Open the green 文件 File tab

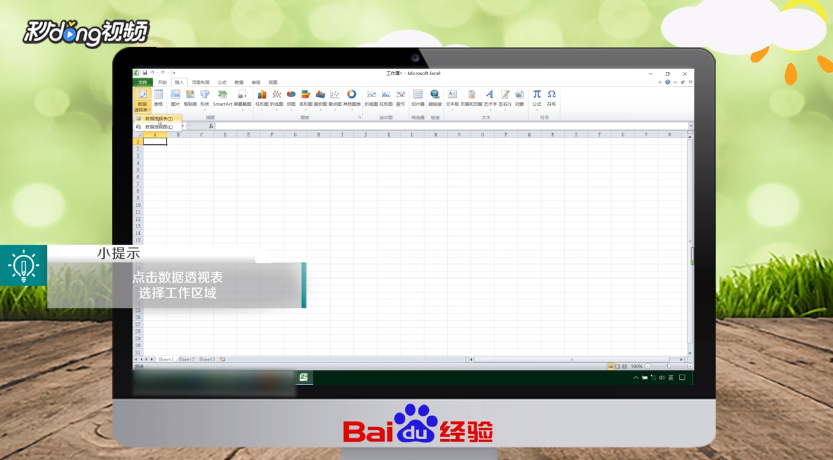[x=143, y=82]
